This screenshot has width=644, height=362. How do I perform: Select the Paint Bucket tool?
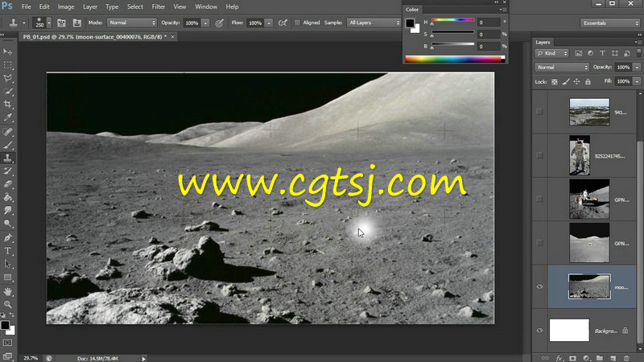(x=7, y=197)
